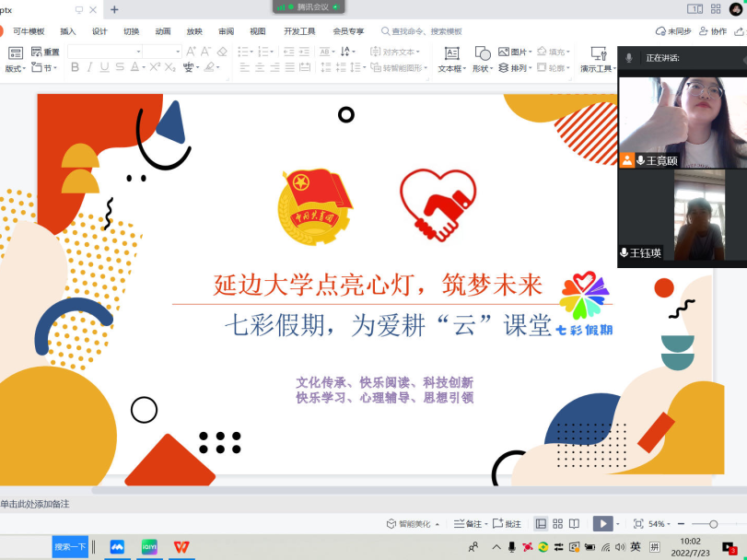Align text right

pyautogui.click(x=274, y=67)
